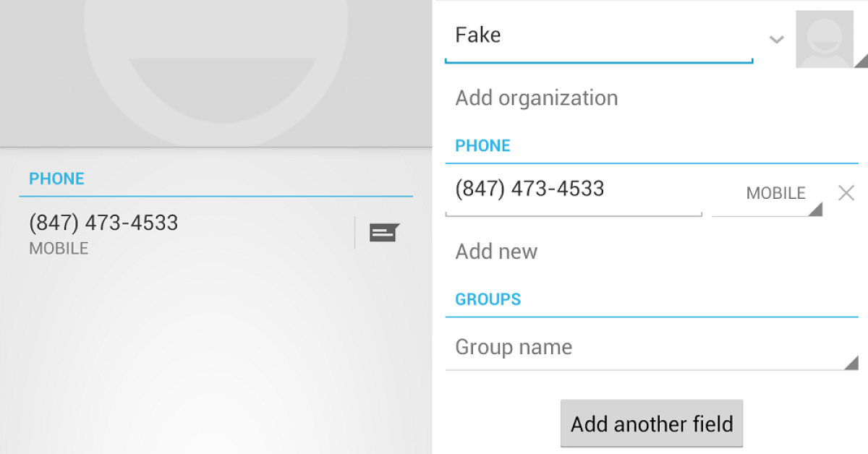The width and height of the screenshot is (868, 454).
Task: Tap the text message icon beside the phone number
Action: (x=384, y=232)
